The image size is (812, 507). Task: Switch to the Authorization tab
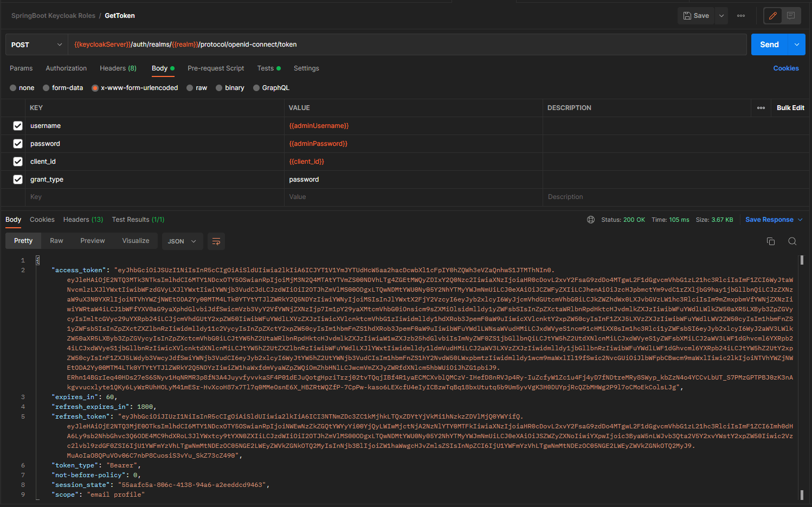click(66, 68)
